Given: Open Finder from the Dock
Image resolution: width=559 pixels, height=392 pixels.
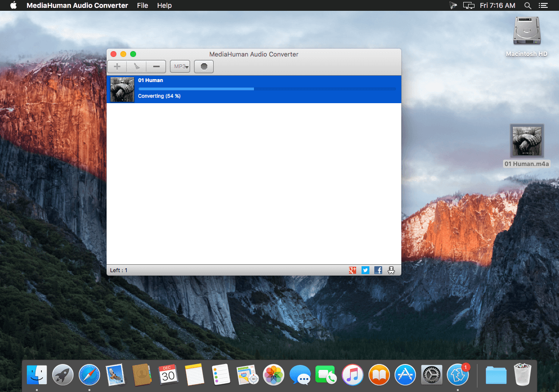Looking at the screenshot, I should point(37,375).
